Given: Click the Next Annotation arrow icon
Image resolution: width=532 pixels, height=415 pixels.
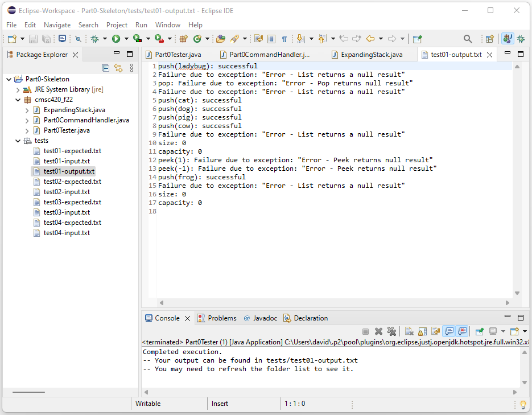Looking at the screenshot, I should (300, 39).
